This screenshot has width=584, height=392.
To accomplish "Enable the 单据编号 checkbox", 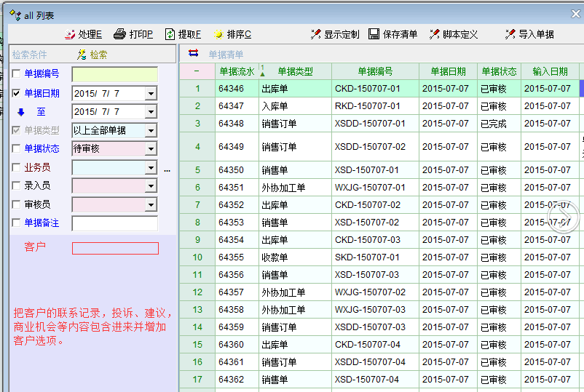I will tap(17, 73).
